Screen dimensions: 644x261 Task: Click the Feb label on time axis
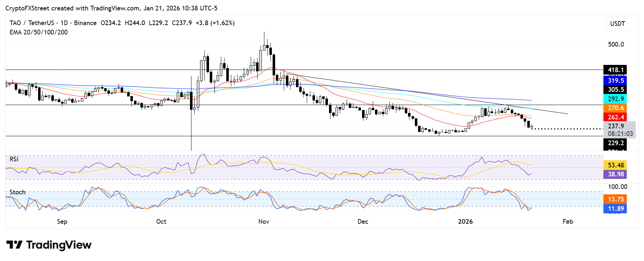click(x=567, y=222)
